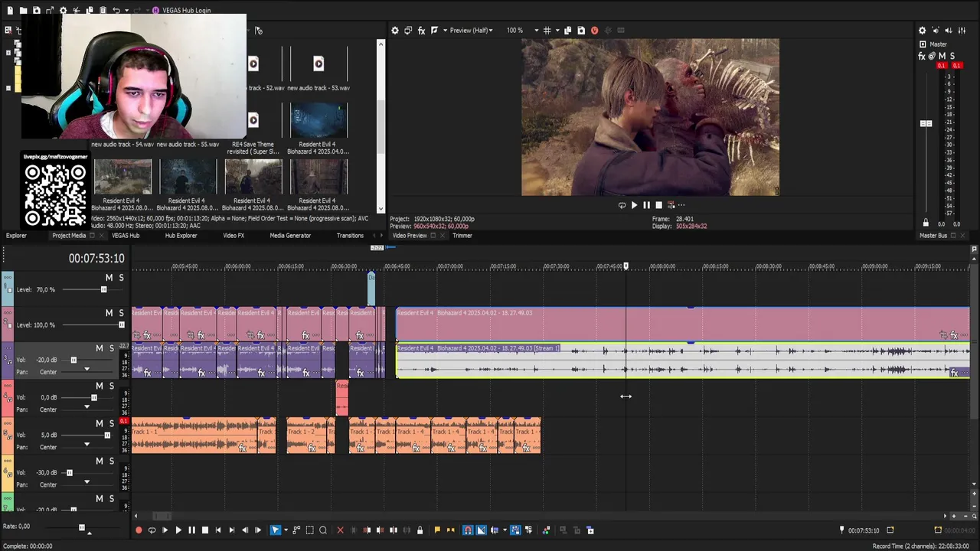This screenshot has width=980, height=551.
Task: Open project properties gear in the main toolbar
Action: (64, 11)
